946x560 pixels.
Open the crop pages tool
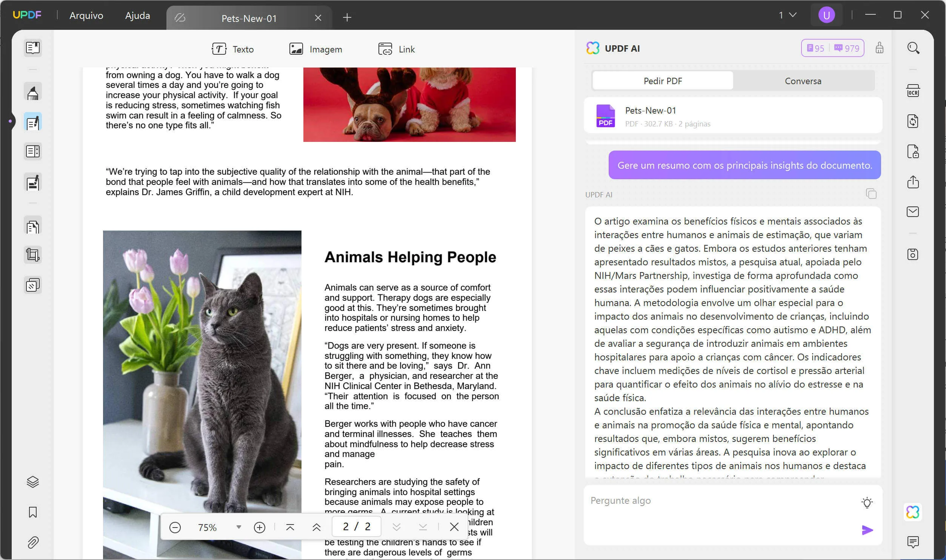coord(33,255)
